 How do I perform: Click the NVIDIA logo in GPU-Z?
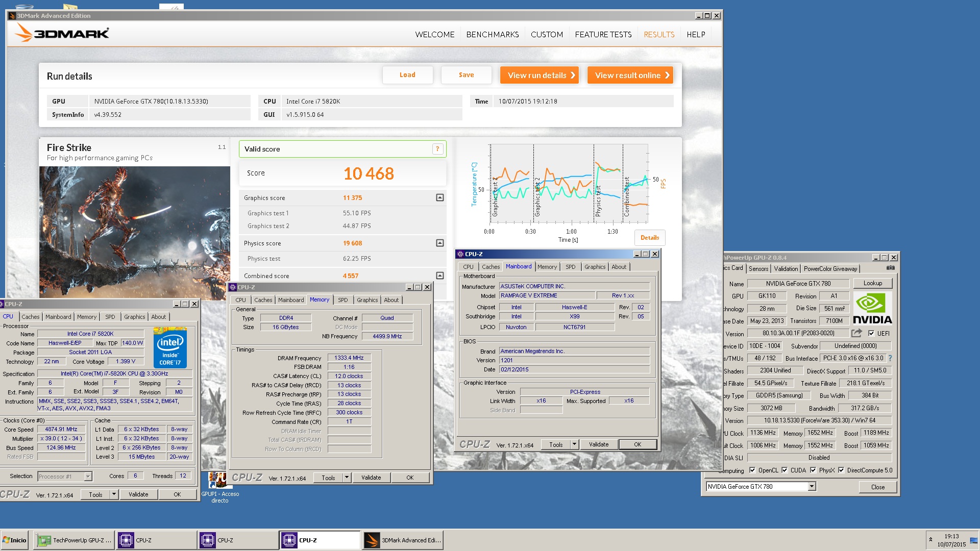point(872,309)
